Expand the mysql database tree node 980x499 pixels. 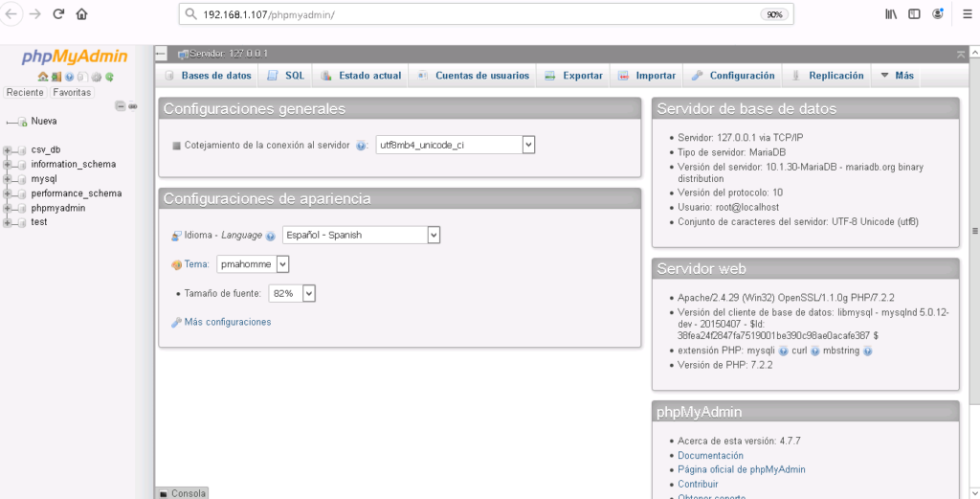[9, 179]
